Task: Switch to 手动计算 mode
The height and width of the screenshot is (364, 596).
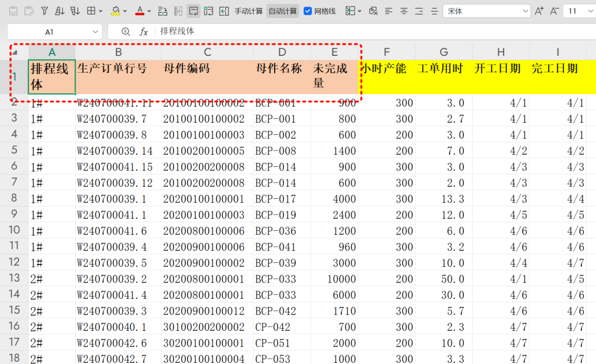Action: (x=249, y=11)
